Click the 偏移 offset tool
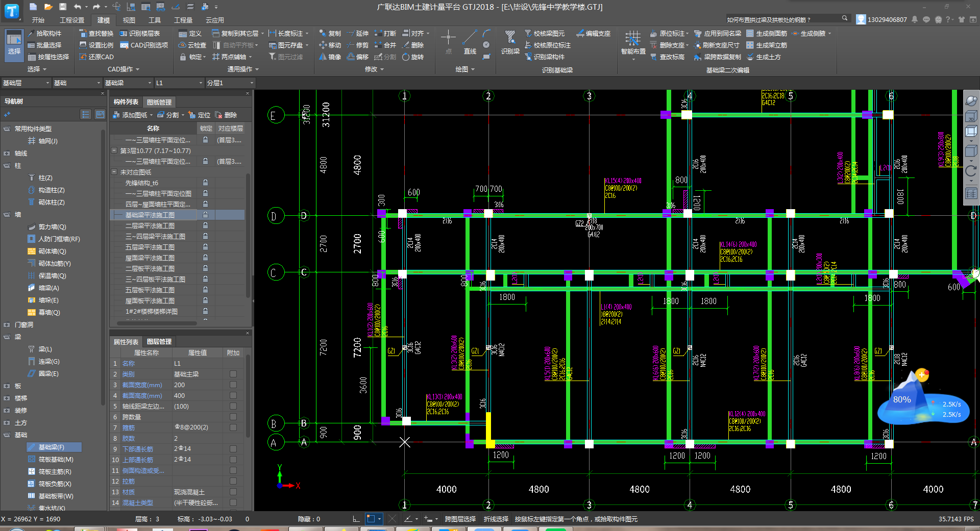The width and height of the screenshot is (980, 531). pyautogui.click(x=357, y=57)
